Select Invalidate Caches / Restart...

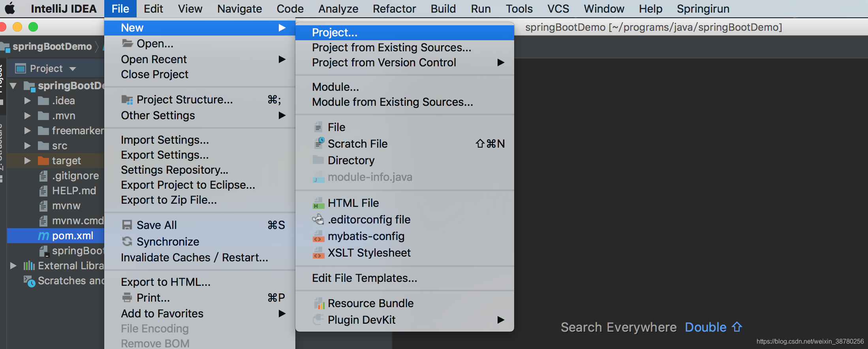(200, 257)
